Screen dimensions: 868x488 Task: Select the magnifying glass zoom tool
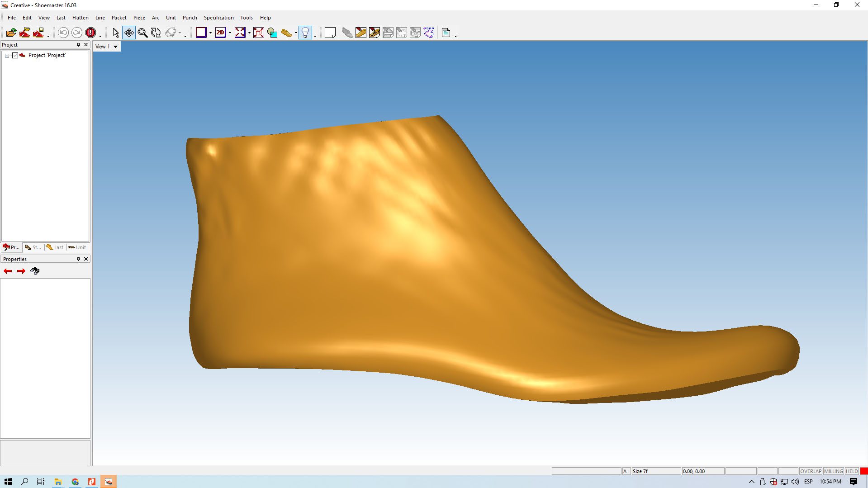(142, 33)
